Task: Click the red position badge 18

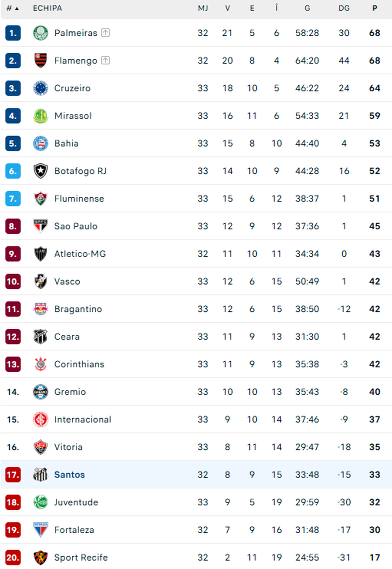Action: pyautogui.click(x=13, y=502)
